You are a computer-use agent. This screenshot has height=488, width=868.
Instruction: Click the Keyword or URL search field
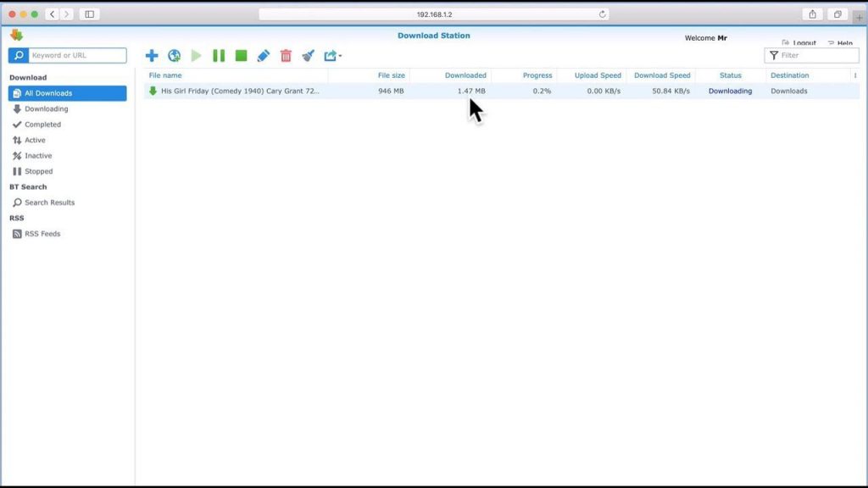click(x=77, y=55)
